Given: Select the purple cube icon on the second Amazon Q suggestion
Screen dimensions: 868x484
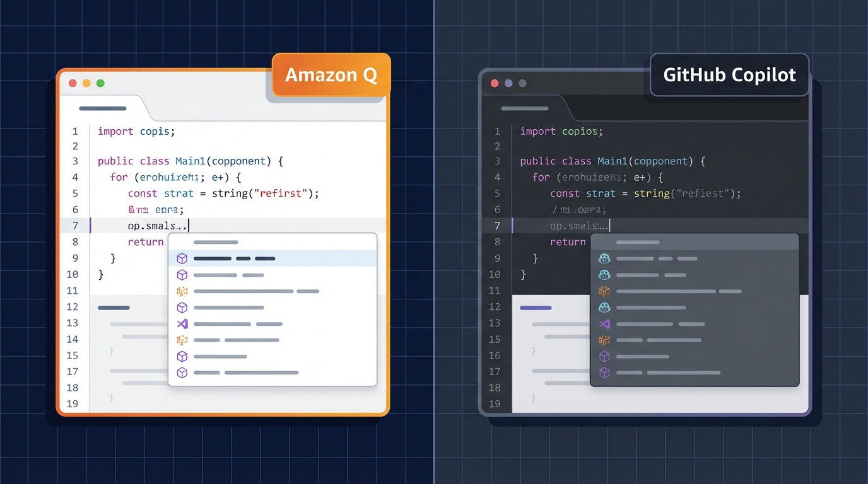Looking at the screenshot, I should point(182,275).
